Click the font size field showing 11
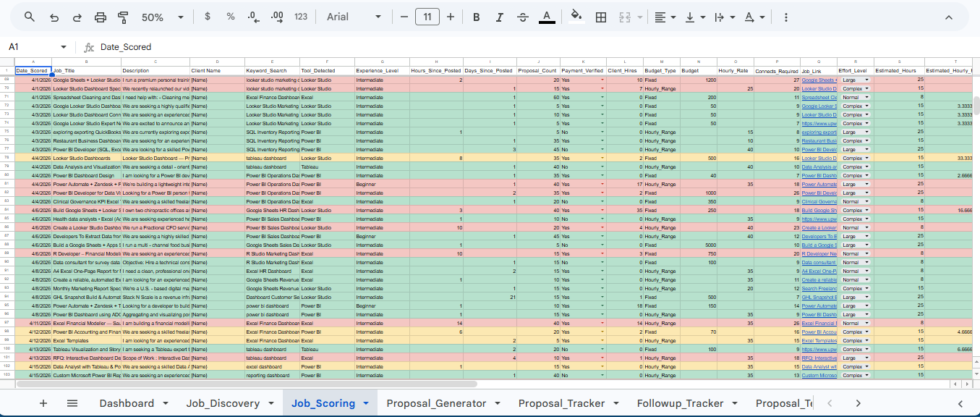Screen dimensions: 980x417 [x=427, y=17]
